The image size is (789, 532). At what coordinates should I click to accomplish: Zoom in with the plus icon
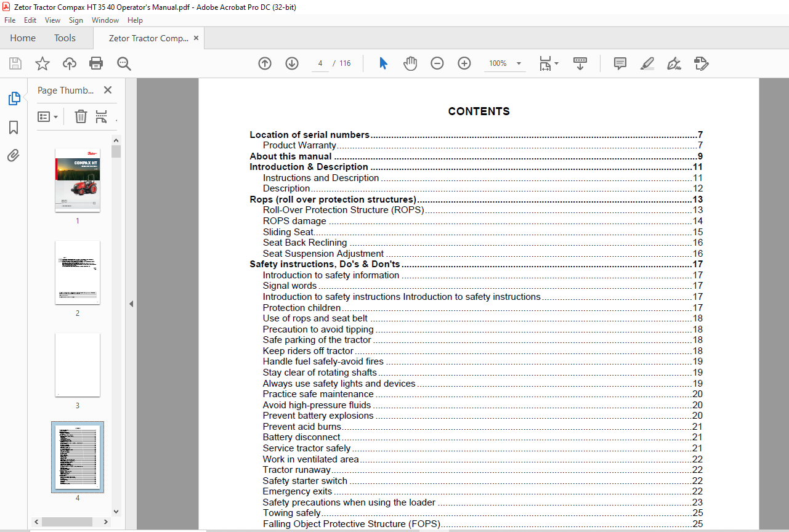click(x=464, y=63)
